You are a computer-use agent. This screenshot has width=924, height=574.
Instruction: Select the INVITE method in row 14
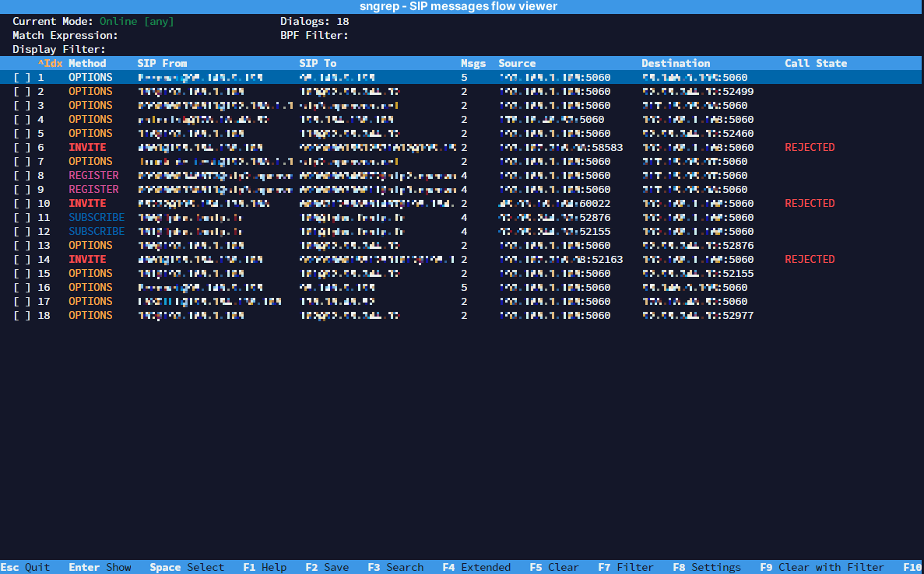pyautogui.click(x=87, y=260)
